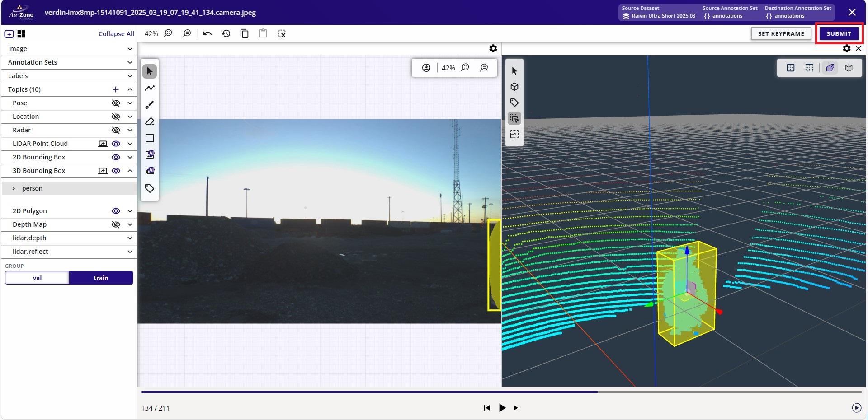868x420 pixels.
Task: Expand the Annotation Sets section
Action: [130, 62]
